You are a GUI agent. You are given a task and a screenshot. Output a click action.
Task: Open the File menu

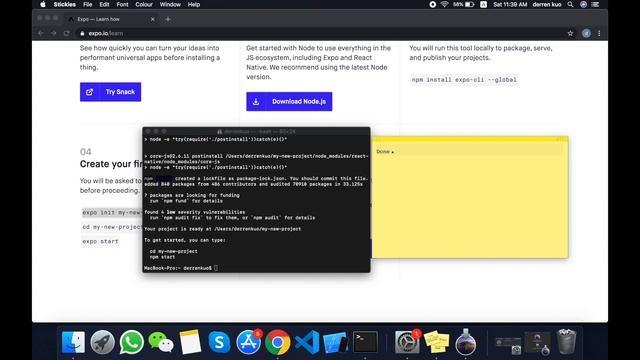[87, 4]
